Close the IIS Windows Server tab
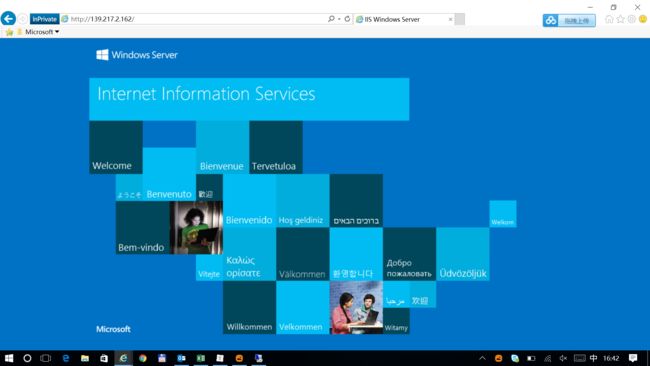Image resolution: width=650 pixels, height=366 pixels. point(450,19)
